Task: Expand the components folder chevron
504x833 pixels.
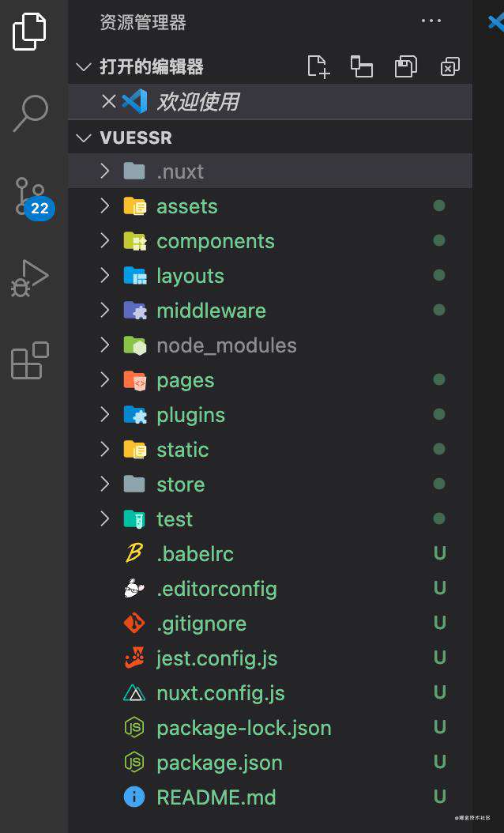Action: (105, 241)
